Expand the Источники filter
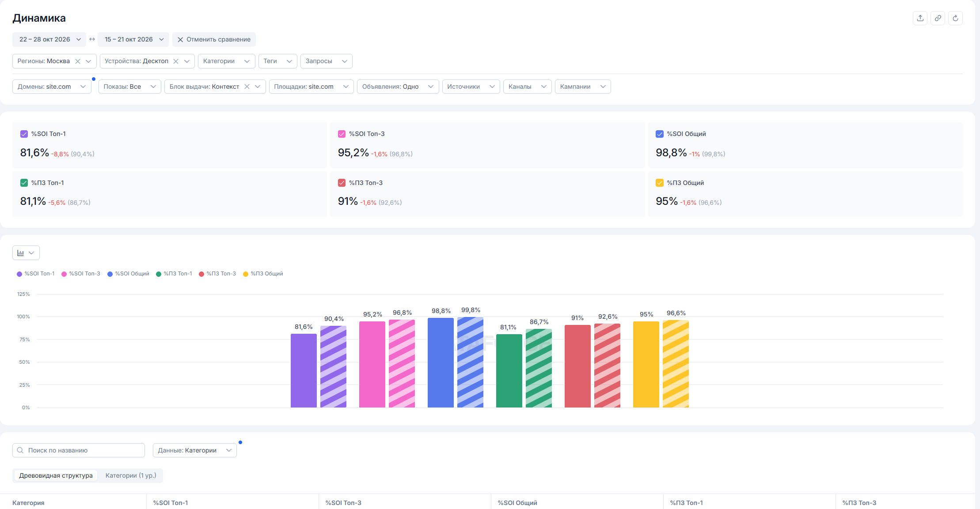The height and width of the screenshot is (509, 980). tap(471, 87)
